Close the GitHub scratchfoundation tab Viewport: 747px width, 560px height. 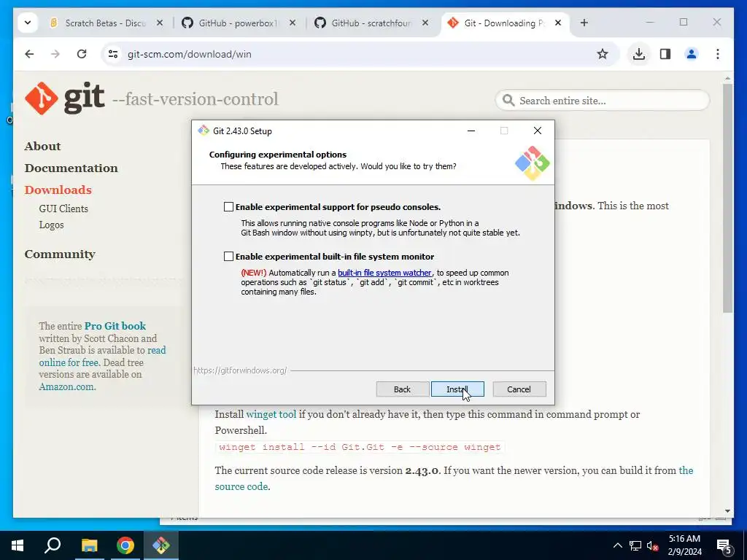(x=425, y=23)
